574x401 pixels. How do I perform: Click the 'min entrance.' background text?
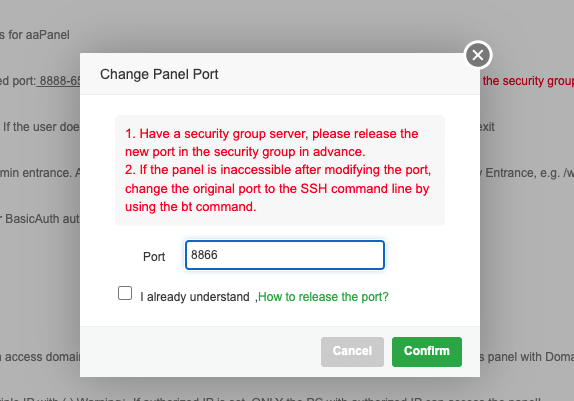click(x=36, y=173)
